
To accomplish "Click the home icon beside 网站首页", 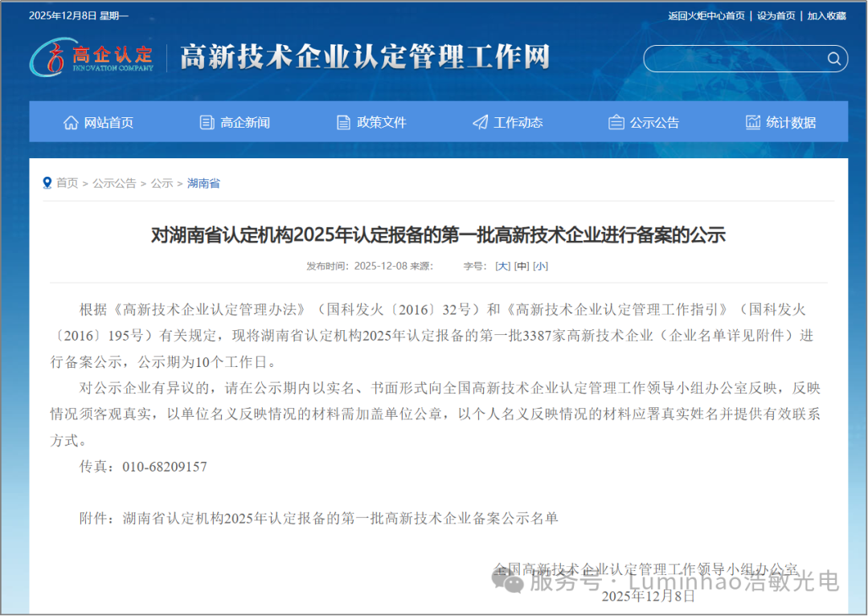I will (x=71, y=122).
